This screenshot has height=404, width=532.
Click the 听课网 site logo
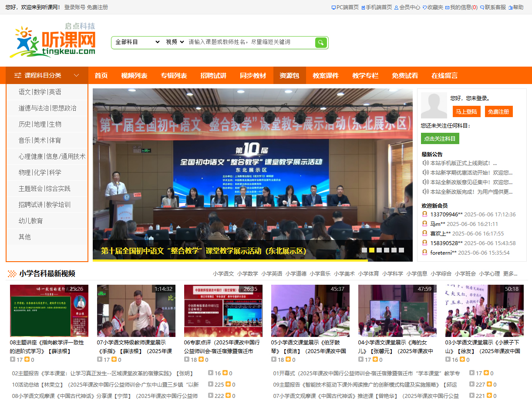pos(53,41)
